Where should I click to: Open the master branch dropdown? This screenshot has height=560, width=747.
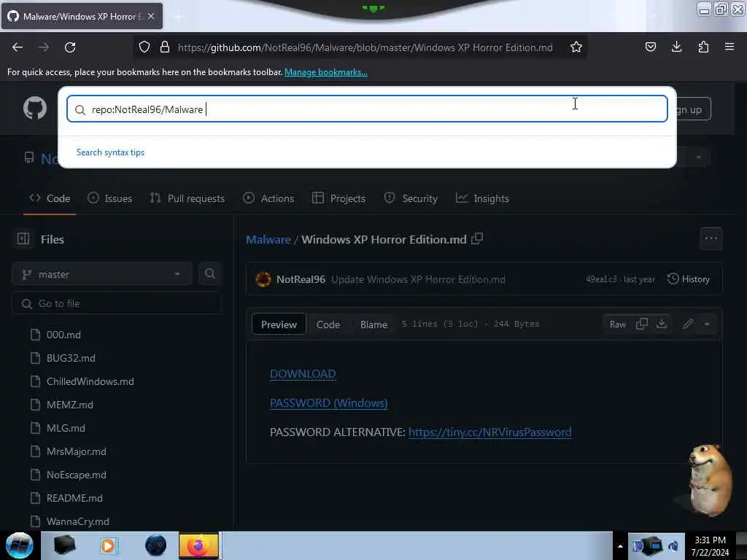pos(102,274)
